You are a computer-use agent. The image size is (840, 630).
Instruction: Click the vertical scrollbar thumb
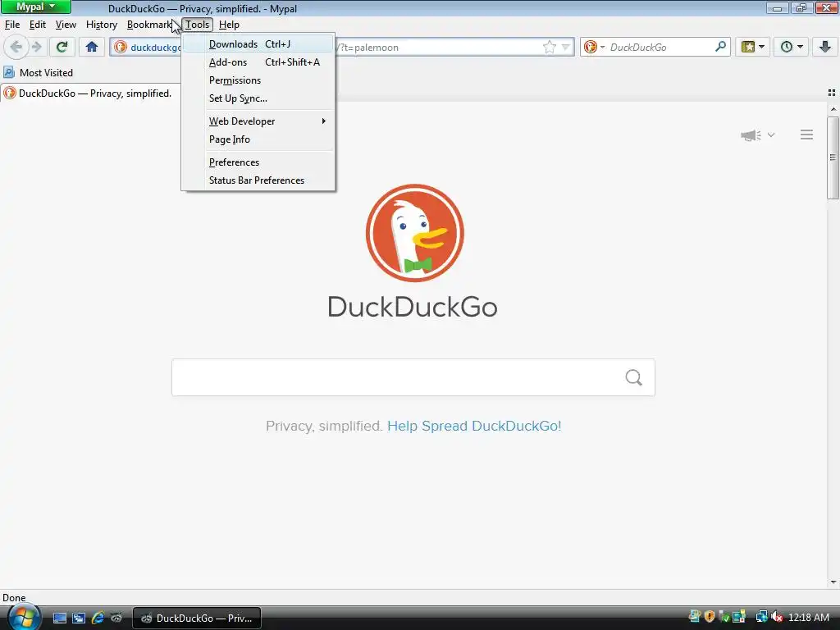click(x=833, y=157)
